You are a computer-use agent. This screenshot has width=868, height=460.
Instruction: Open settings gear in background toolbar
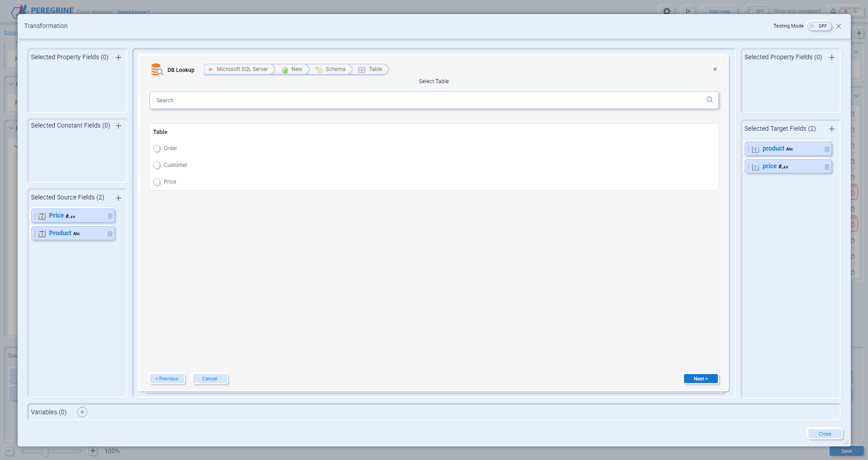tap(667, 11)
